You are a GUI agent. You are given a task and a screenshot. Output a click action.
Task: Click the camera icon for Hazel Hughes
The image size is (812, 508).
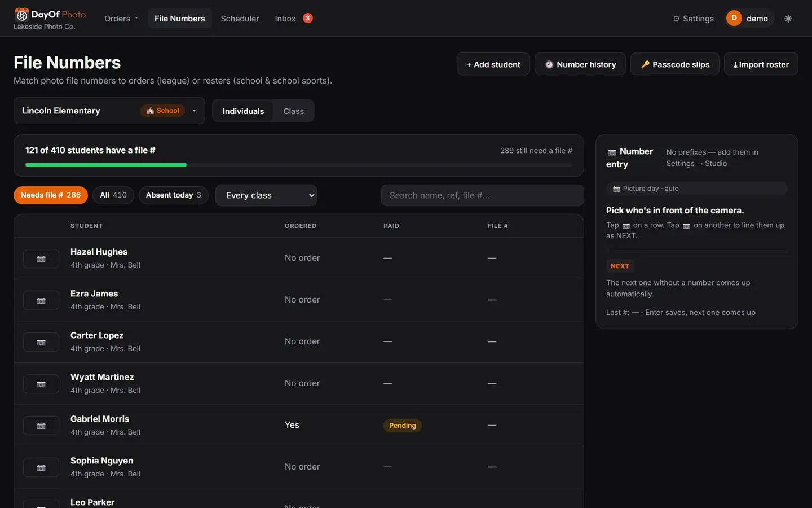coord(41,259)
